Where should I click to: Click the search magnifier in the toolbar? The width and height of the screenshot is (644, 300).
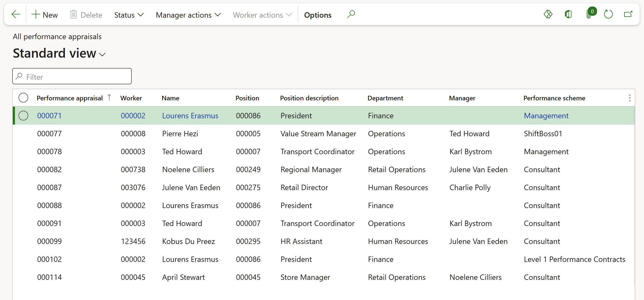(351, 14)
